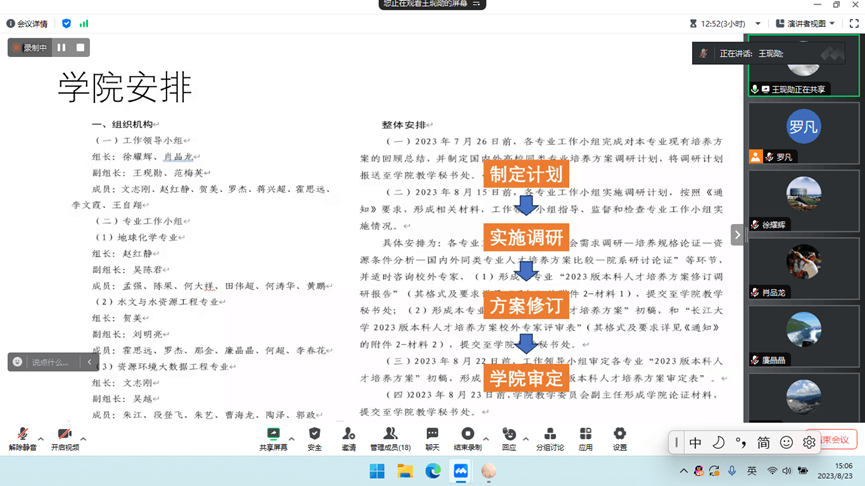
Task: Open breakout rooms (分组讨论)
Action: point(550,435)
